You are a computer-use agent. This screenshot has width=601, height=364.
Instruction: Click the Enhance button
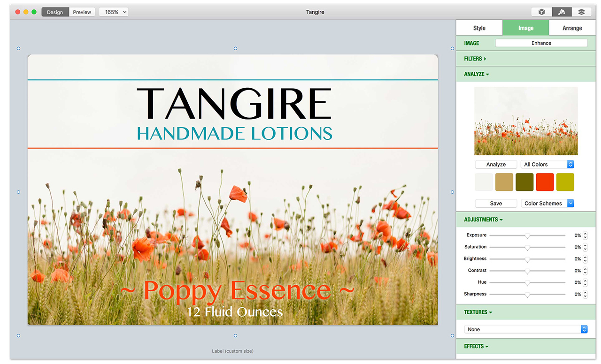[541, 43]
